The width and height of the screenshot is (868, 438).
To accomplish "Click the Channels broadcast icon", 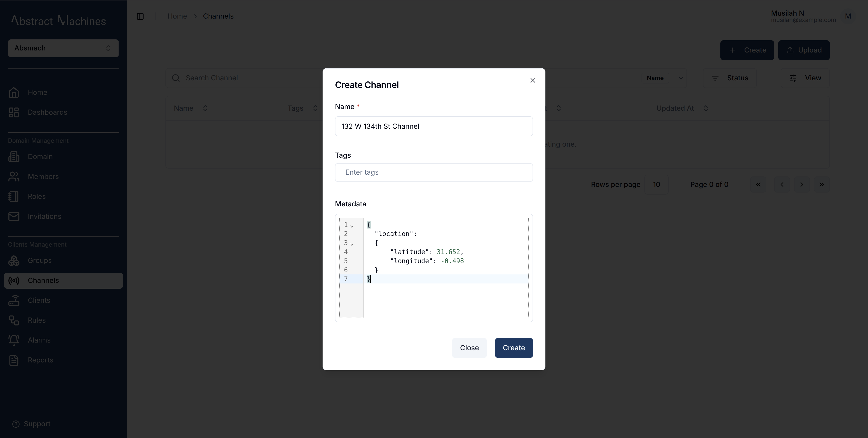I will 14,281.
